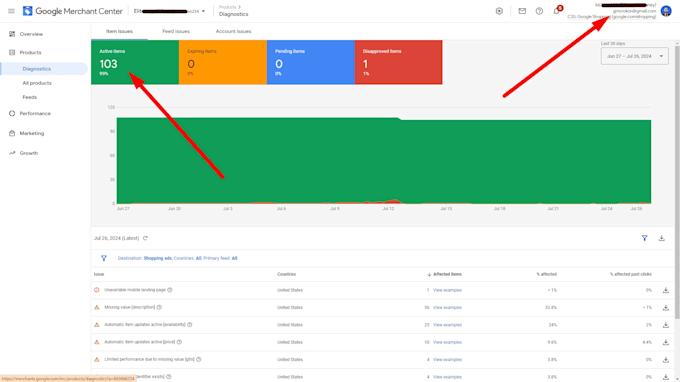This screenshot has height=382, width=680.
Task: Open the mail envelope icon
Action: click(x=522, y=11)
